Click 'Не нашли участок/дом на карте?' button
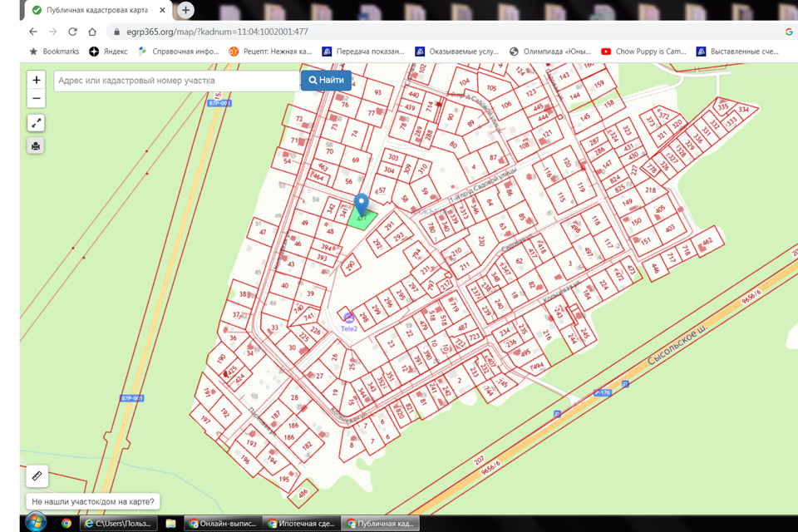The height and width of the screenshot is (532, 798). pos(93,502)
